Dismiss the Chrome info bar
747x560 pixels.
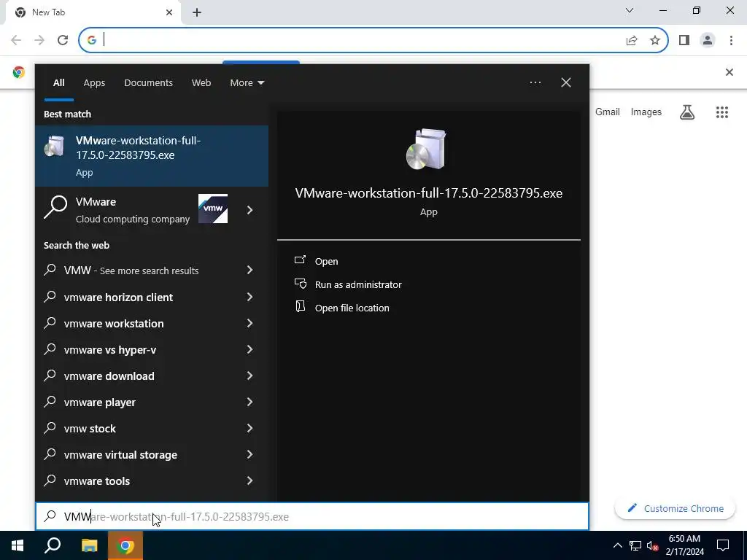[x=729, y=72]
